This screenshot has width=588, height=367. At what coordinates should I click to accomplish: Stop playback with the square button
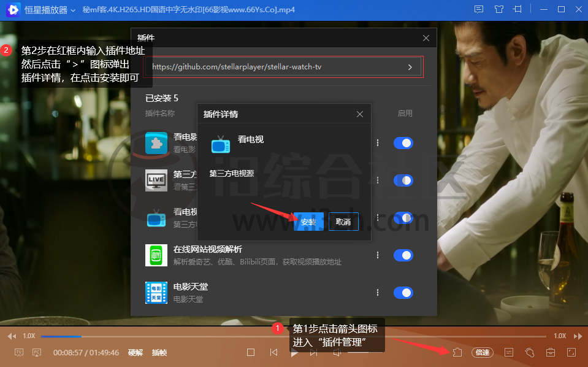tap(251, 352)
